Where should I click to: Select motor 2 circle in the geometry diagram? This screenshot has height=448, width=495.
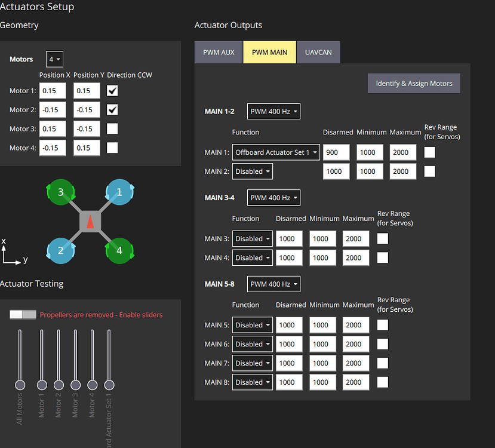(60, 251)
